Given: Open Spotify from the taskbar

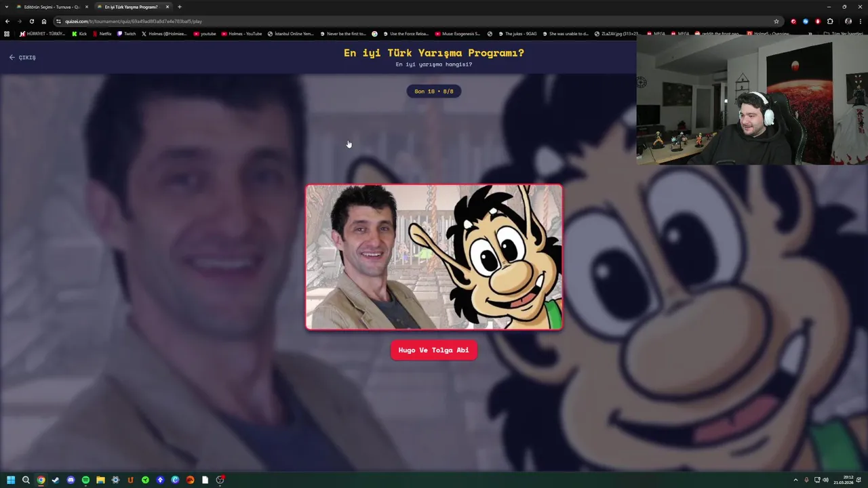Looking at the screenshot, I should pyautogui.click(x=85, y=480).
